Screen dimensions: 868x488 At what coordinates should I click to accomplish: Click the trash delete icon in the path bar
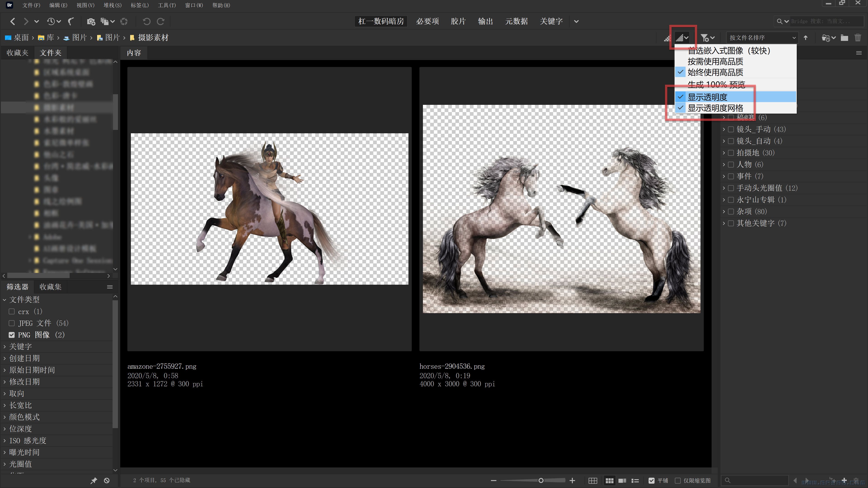858,38
